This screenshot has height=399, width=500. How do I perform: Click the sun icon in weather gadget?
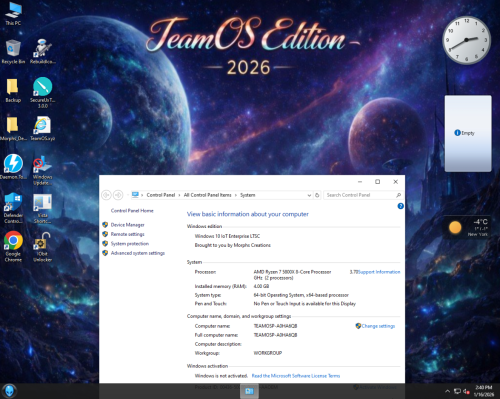click(x=455, y=227)
